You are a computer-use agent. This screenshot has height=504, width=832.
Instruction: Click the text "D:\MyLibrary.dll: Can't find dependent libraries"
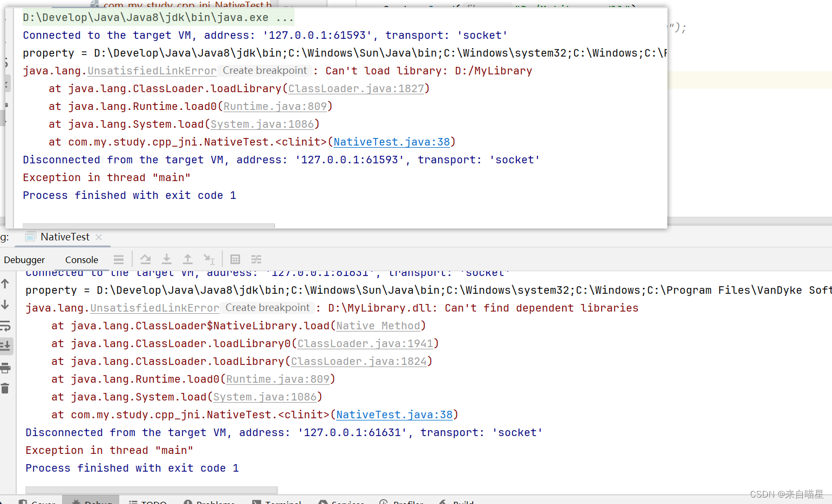click(483, 308)
